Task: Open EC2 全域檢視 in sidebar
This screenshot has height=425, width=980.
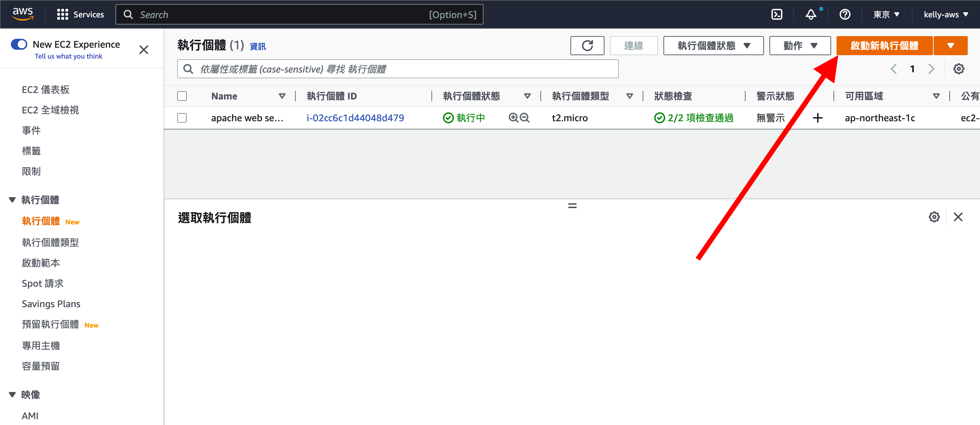Action: (x=50, y=110)
